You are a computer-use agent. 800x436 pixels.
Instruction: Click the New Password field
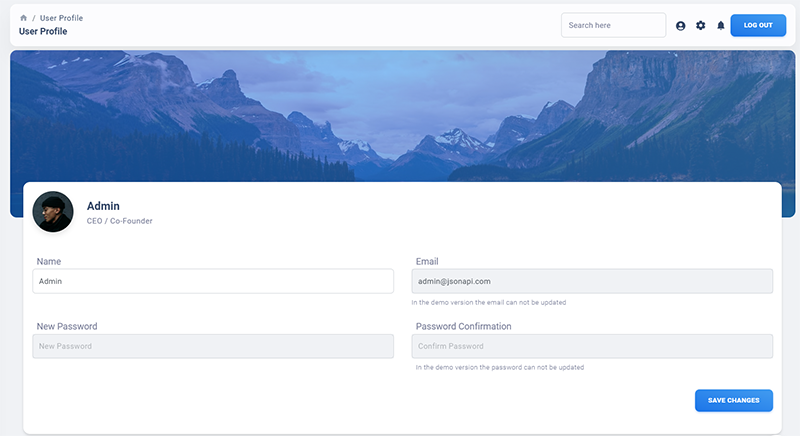[213, 346]
